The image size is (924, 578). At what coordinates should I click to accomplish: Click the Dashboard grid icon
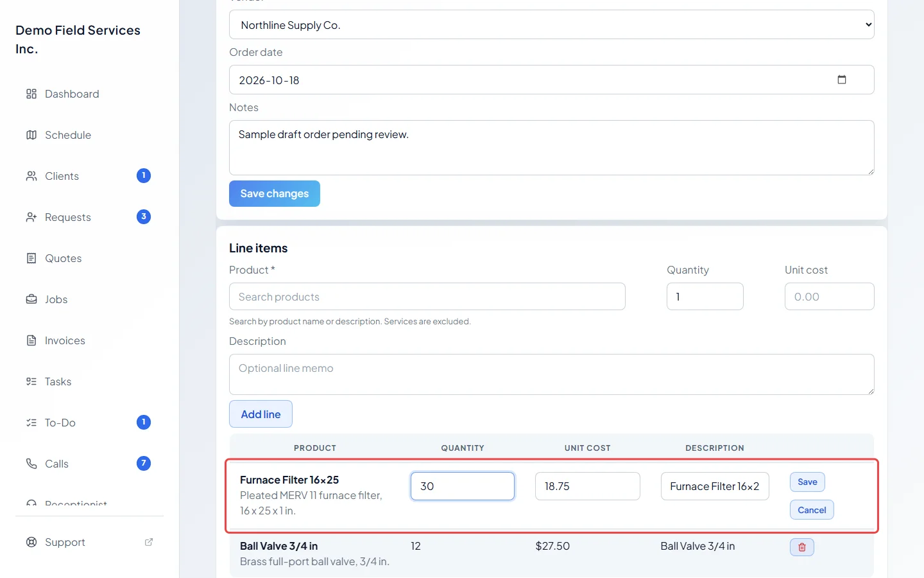[x=31, y=94]
